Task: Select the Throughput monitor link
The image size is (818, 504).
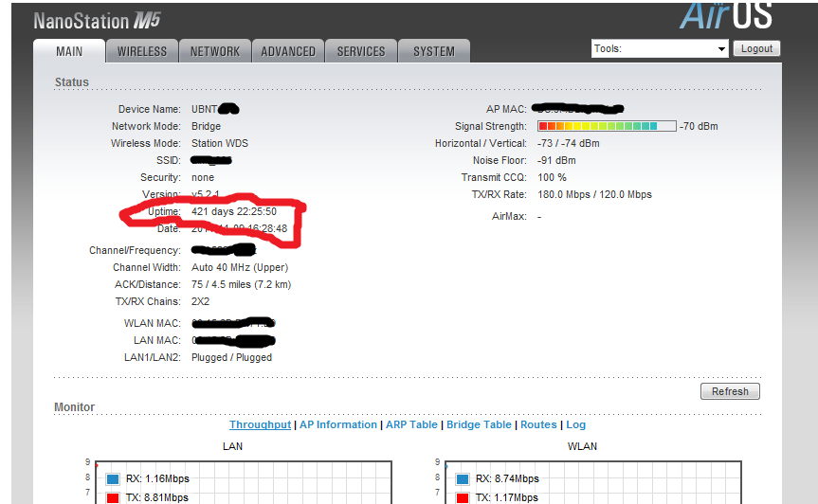Action: point(260,424)
